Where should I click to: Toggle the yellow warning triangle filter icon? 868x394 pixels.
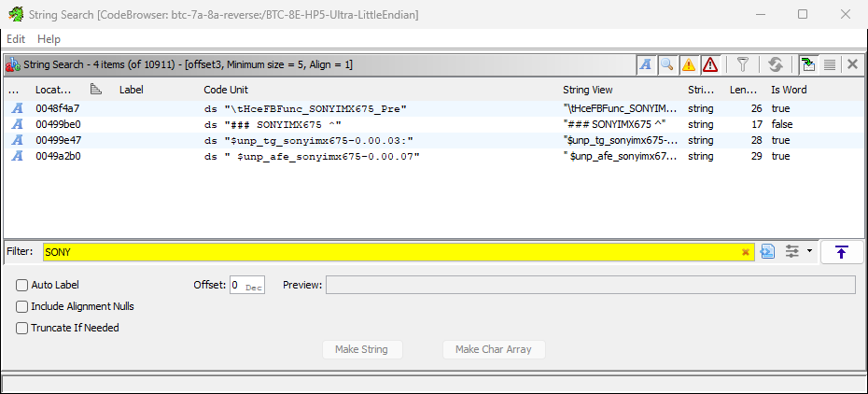(x=689, y=64)
